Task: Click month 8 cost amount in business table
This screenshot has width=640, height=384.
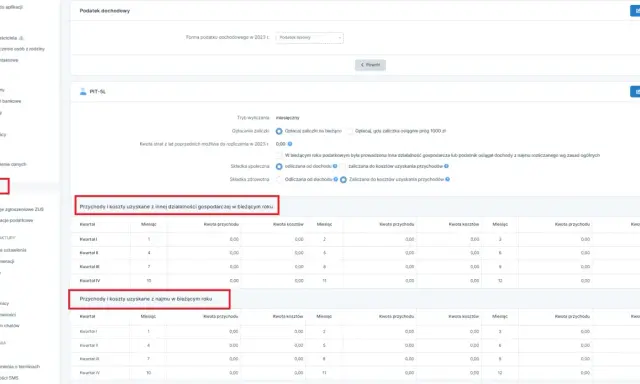Action: (x=474, y=266)
